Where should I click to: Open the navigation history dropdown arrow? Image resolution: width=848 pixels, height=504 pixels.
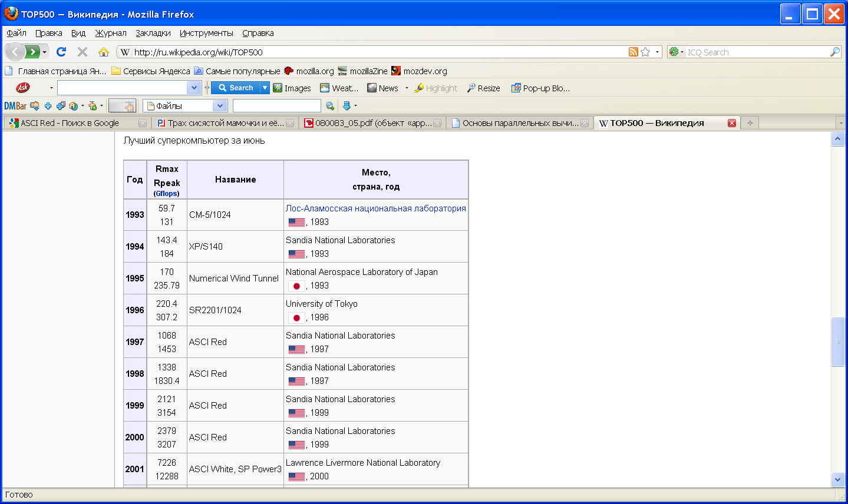[x=45, y=52]
